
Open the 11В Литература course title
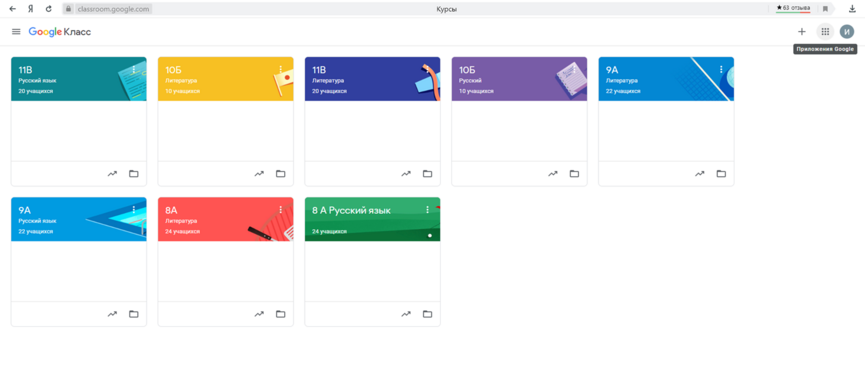click(x=319, y=70)
